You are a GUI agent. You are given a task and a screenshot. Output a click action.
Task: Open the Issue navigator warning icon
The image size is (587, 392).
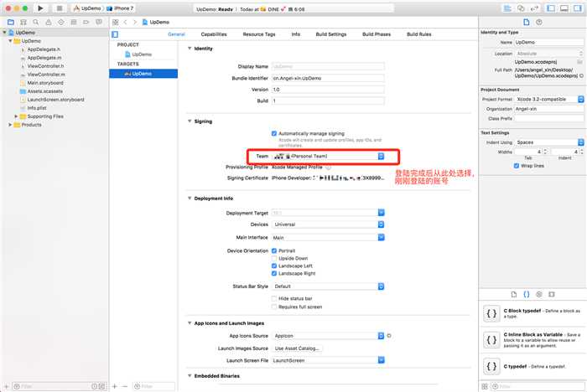(49, 23)
